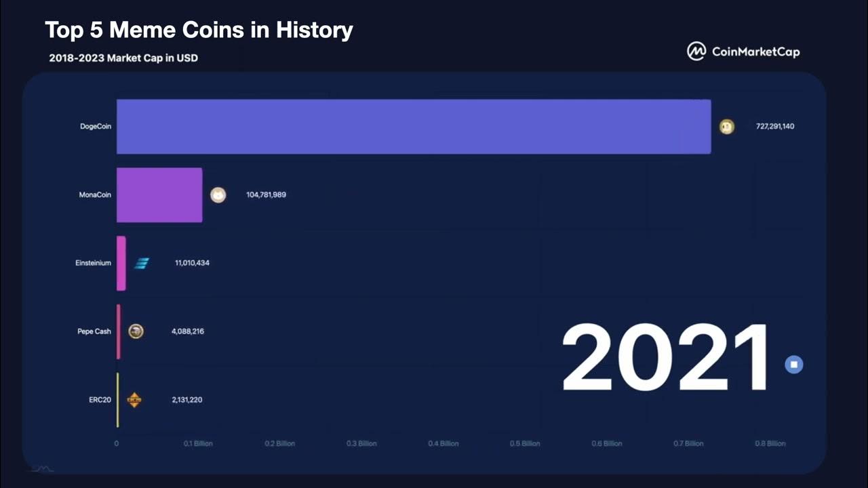Screen dimensions: 868x488
Task: Click the blue stop button beside 2021
Action: [x=793, y=365]
